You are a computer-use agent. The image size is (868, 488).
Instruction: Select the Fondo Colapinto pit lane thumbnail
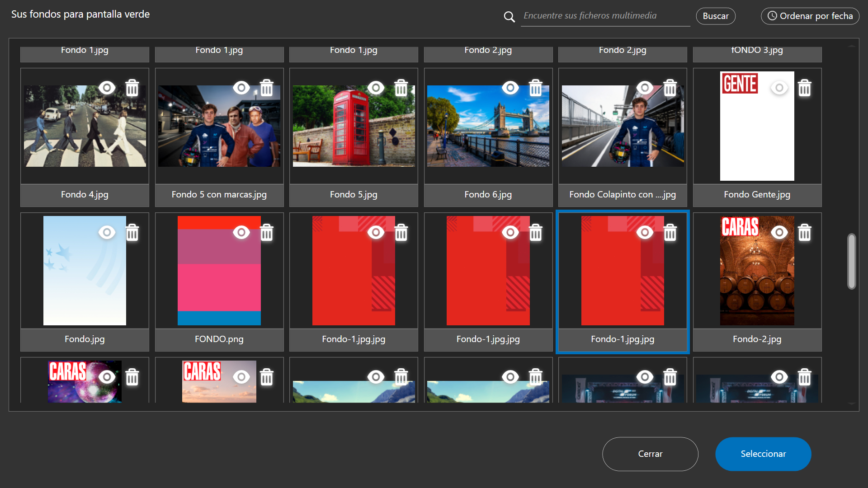click(x=623, y=126)
